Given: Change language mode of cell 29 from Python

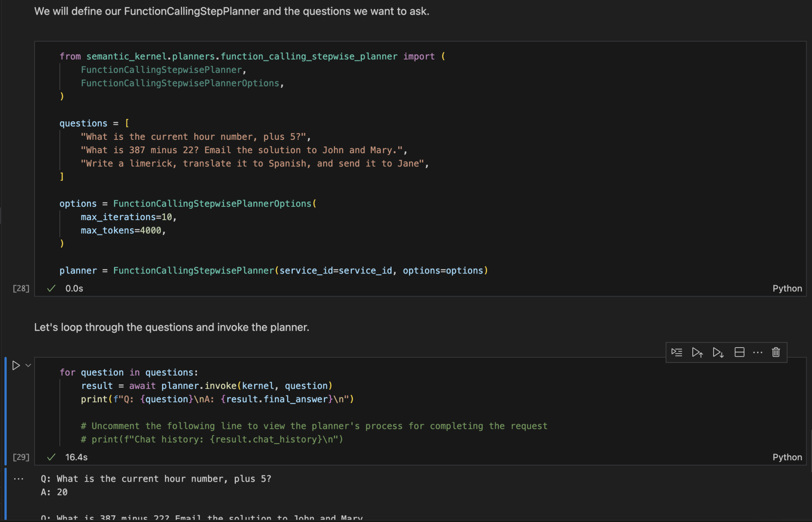Looking at the screenshot, I should [x=787, y=457].
